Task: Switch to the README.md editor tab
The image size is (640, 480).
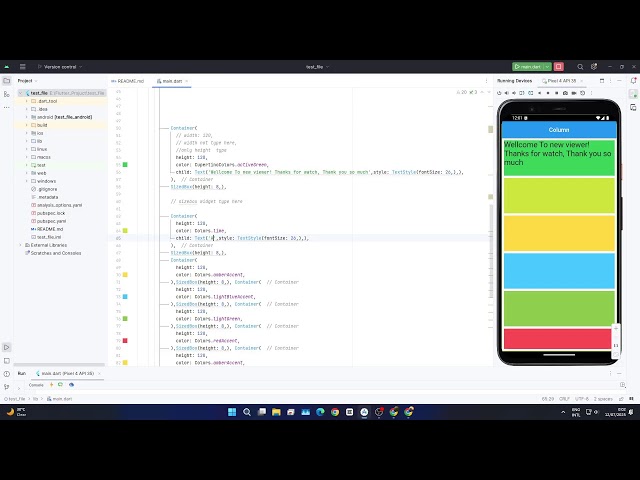Action: [x=128, y=81]
